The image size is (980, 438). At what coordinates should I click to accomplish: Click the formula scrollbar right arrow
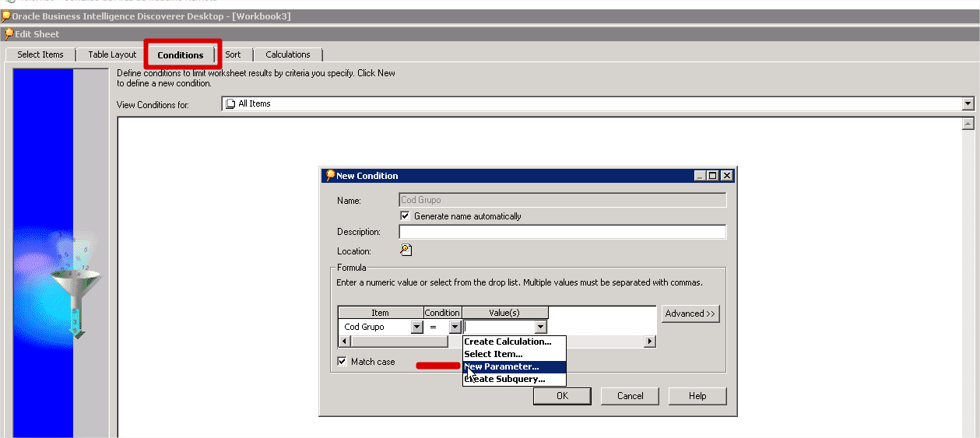click(650, 342)
